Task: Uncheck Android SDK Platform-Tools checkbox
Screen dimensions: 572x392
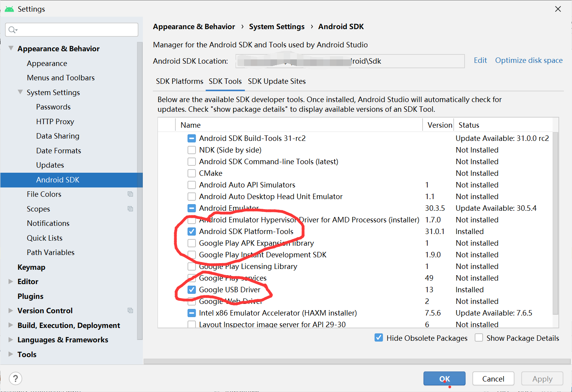Action: (x=192, y=231)
